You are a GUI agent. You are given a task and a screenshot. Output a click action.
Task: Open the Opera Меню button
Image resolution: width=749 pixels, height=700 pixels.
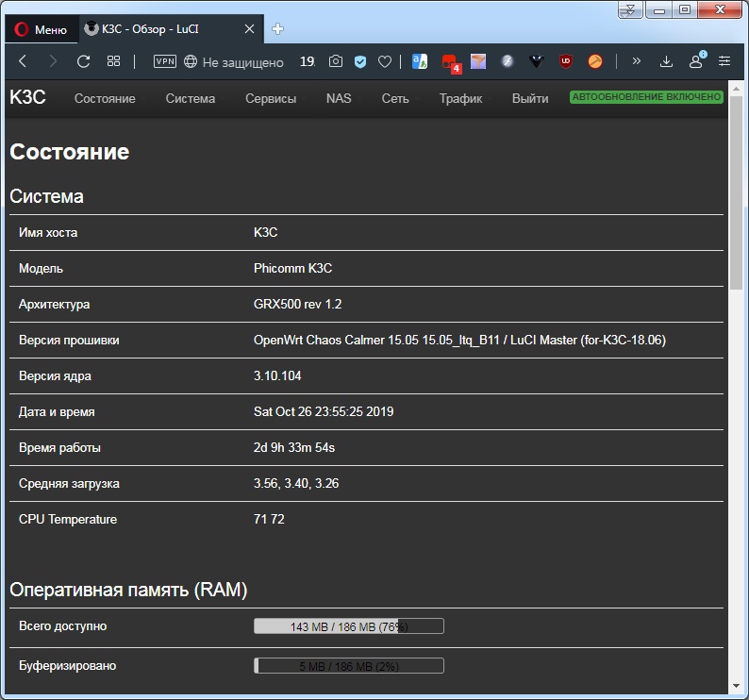pyautogui.click(x=41, y=29)
